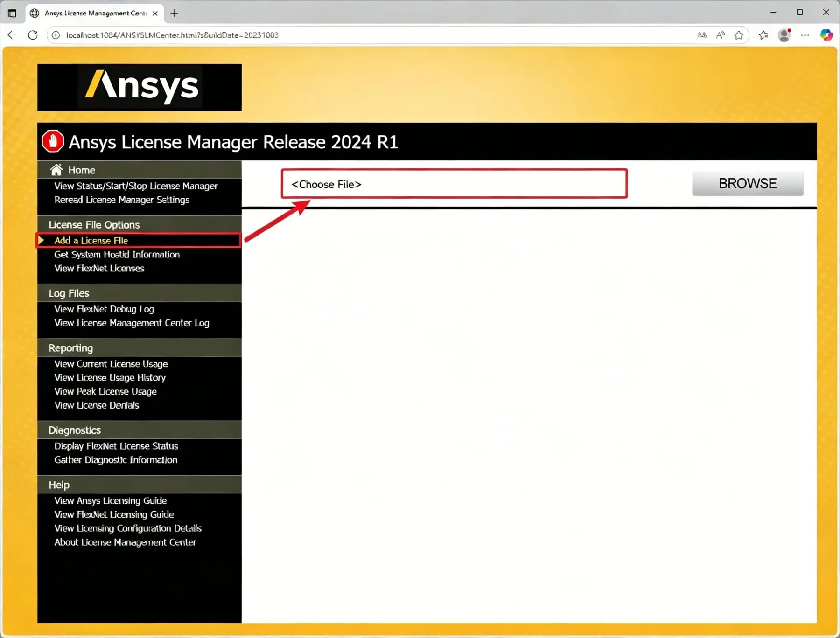Open browser settings three-dot menu
840x638 pixels.
pyautogui.click(x=805, y=35)
